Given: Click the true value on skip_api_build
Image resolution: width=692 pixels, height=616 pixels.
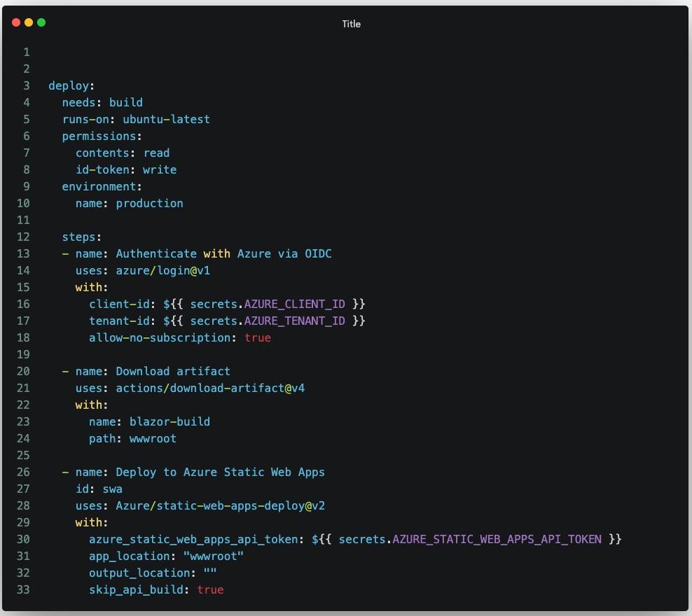Looking at the screenshot, I should 210,589.
